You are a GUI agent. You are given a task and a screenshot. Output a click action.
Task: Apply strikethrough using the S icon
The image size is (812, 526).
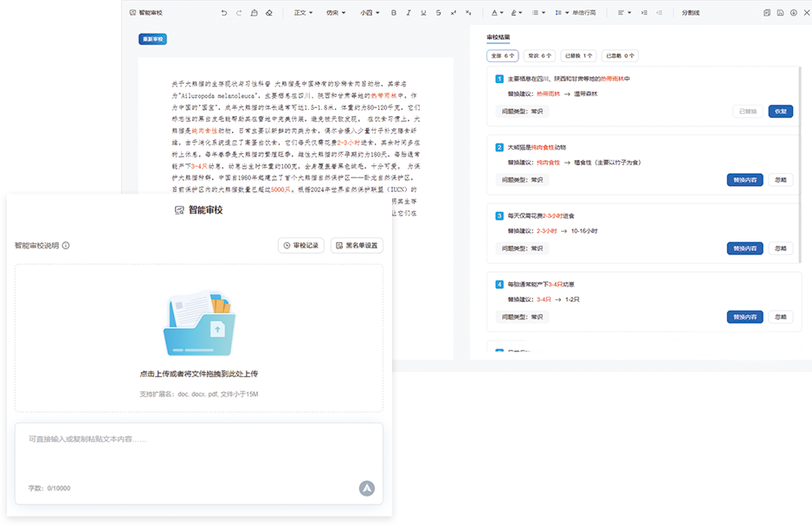(x=439, y=13)
